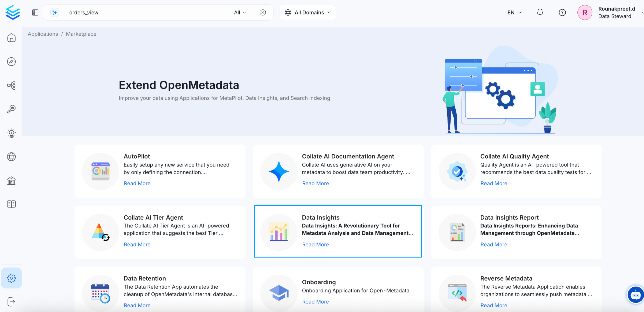This screenshot has width=644, height=312.
Task: Open the Home icon in the sidebar
Action: click(x=12, y=37)
